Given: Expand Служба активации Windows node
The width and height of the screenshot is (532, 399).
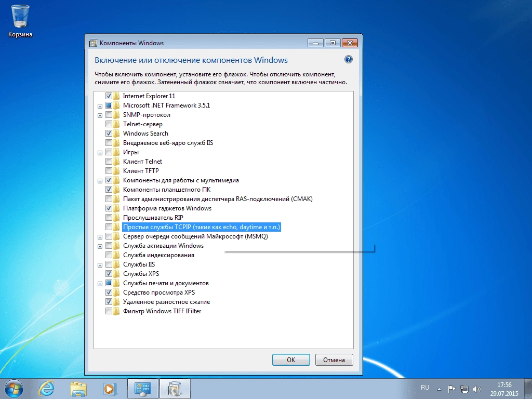Looking at the screenshot, I should tap(100, 246).
